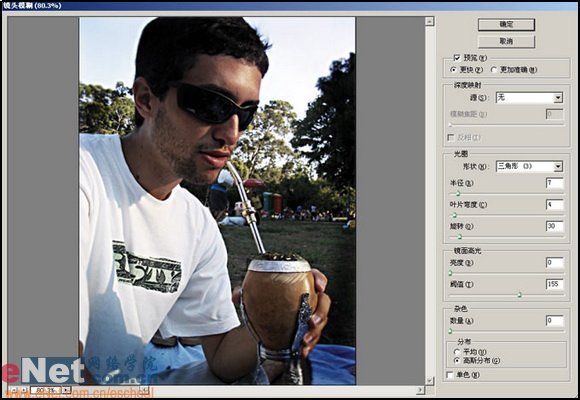Image resolution: width=580 pixels, height=400 pixels.
Task: Click the 旋转 (Rotation) slider handle
Action: tap(460, 237)
